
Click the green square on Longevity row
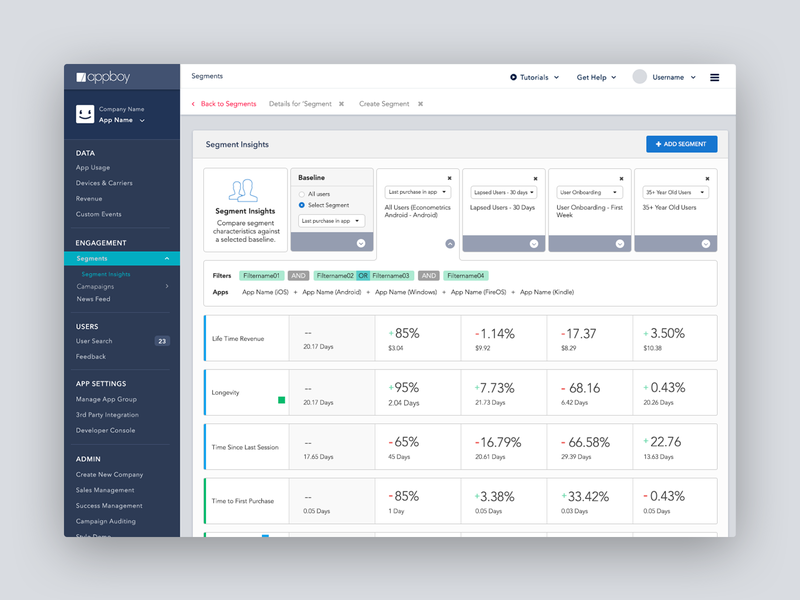(282, 400)
